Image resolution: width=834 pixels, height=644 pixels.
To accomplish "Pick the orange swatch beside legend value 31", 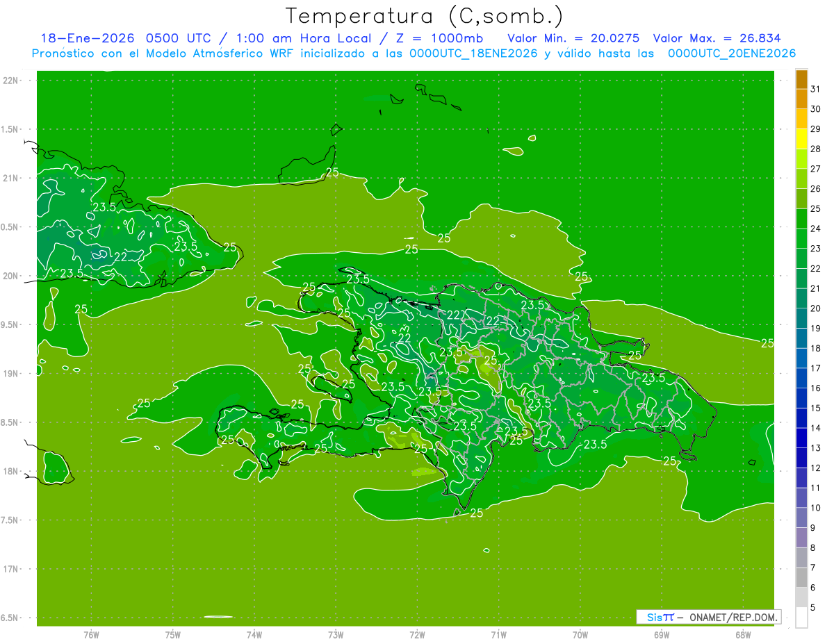I will click(801, 79).
